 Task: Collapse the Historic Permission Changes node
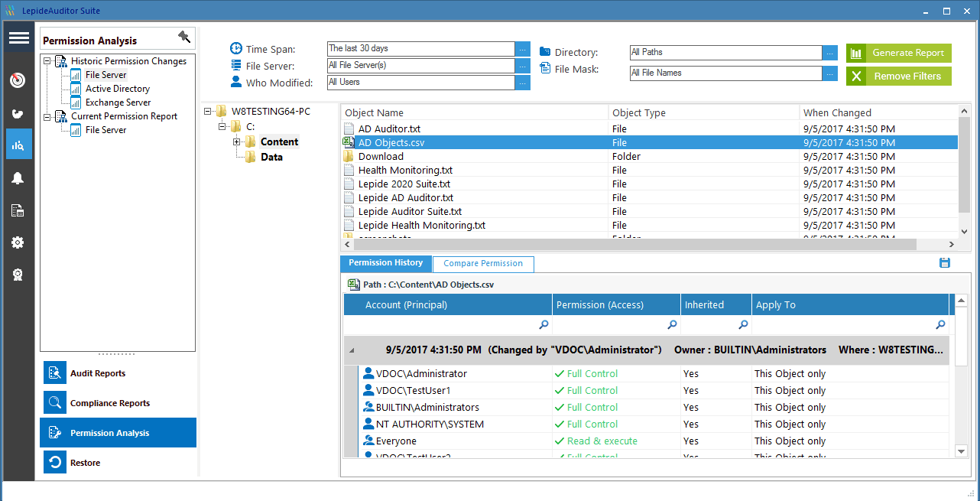(x=48, y=61)
